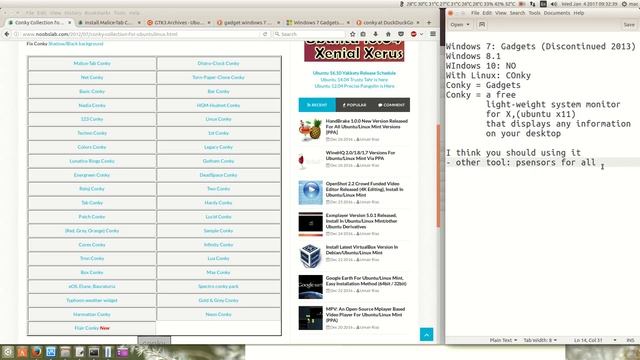This screenshot has width=640, height=360.
Task: Open the purple app icon in taskbar
Action: (x=122, y=352)
